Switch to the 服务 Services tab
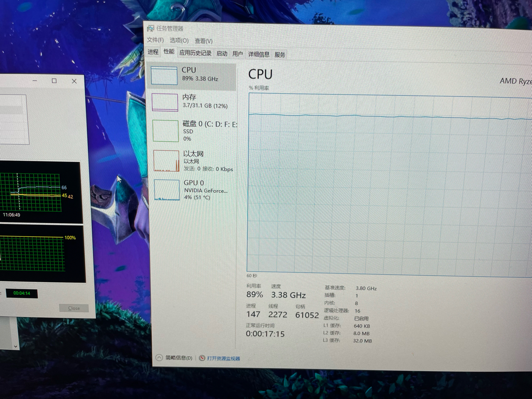 click(x=280, y=54)
